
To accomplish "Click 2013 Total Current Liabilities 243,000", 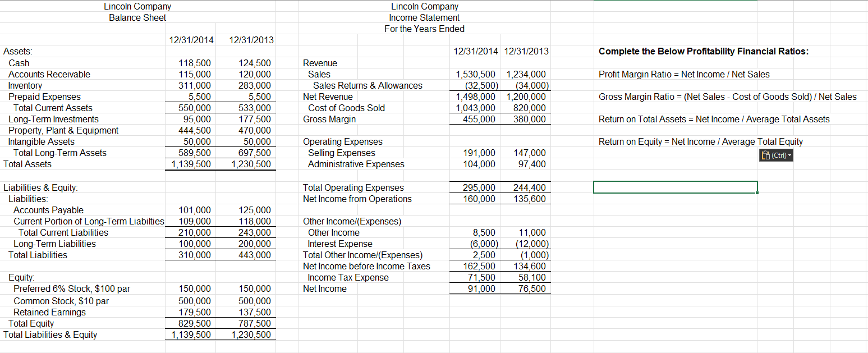I will pyautogui.click(x=254, y=232).
